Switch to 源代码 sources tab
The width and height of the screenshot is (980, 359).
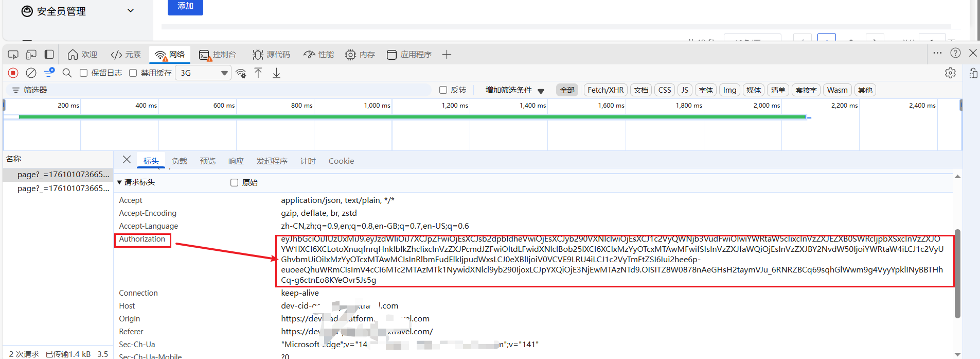pos(271,55)
